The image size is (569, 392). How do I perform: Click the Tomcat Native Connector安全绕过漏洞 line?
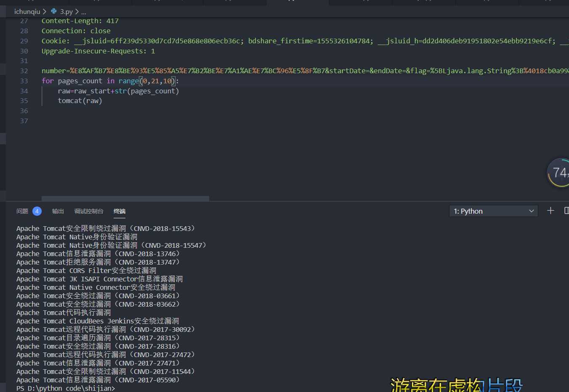pos(96,287)
